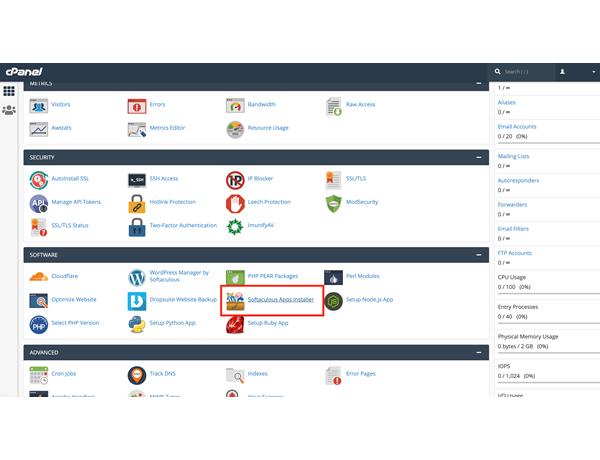This screenshot has height=460, width=600.
Task: Open the Mailing Lists statistics link
Action: (x=513, y=156)
